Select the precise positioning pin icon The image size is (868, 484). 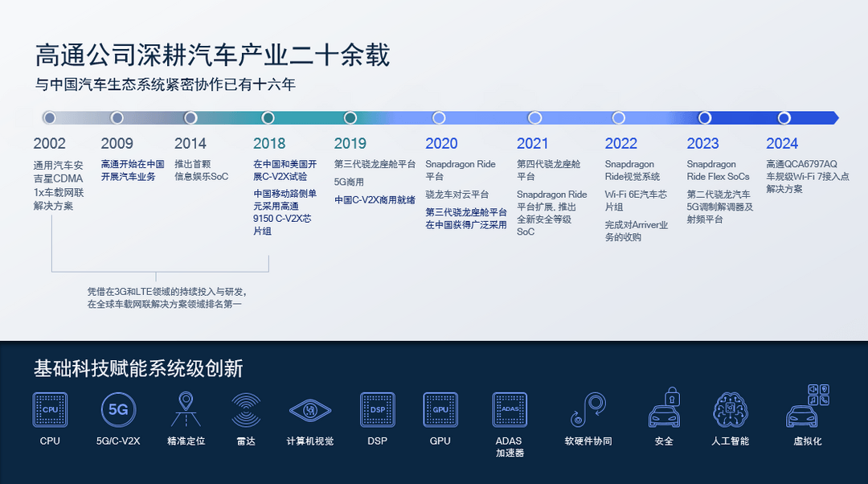[186, 409]
